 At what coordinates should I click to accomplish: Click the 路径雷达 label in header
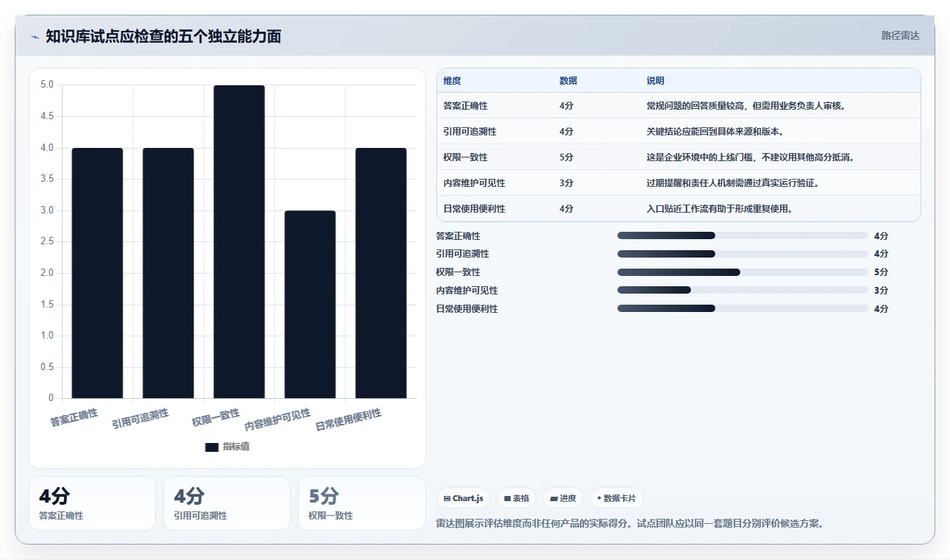tap(901, 35)
